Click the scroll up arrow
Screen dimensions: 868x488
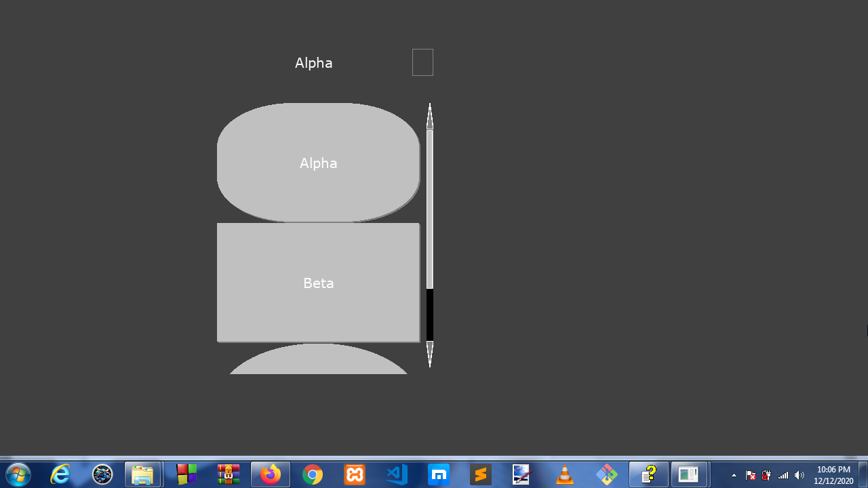point(430,117)
